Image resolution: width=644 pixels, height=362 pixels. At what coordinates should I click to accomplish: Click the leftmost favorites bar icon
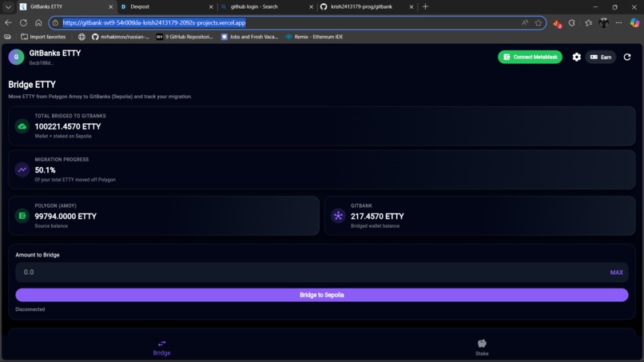tap(7, 37)
